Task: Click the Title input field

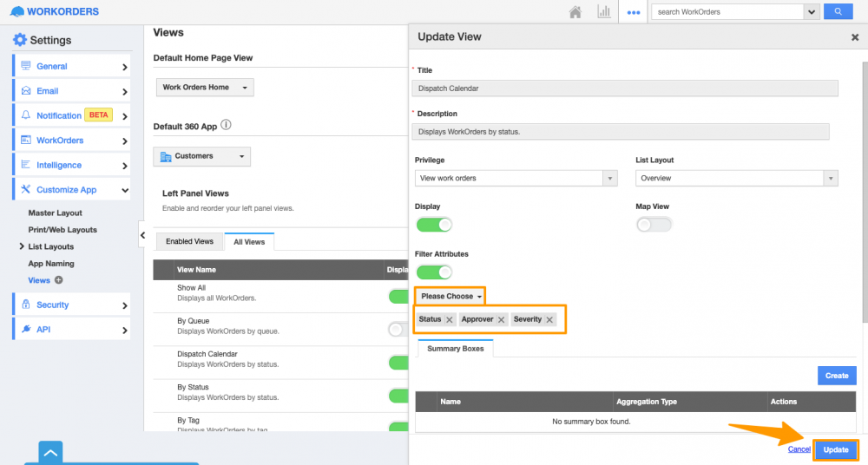Action: tap(624, 88)
